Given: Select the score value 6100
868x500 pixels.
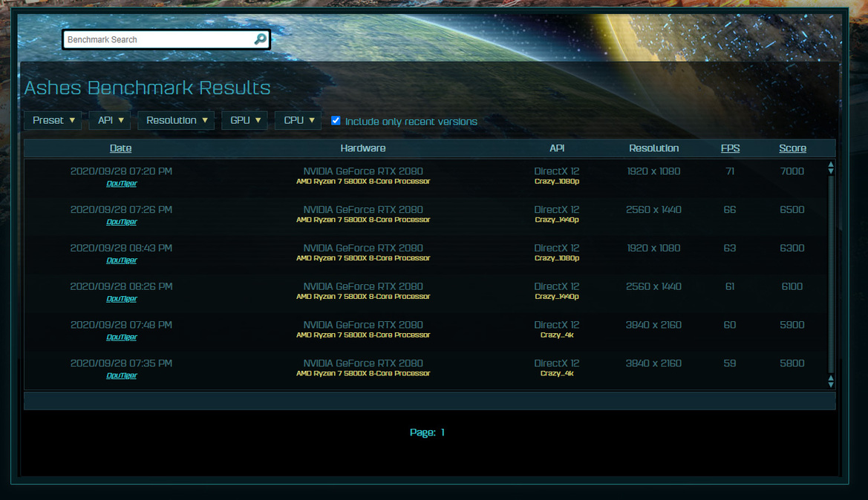Looking at the screenshot, I should (x=792, y=286).
